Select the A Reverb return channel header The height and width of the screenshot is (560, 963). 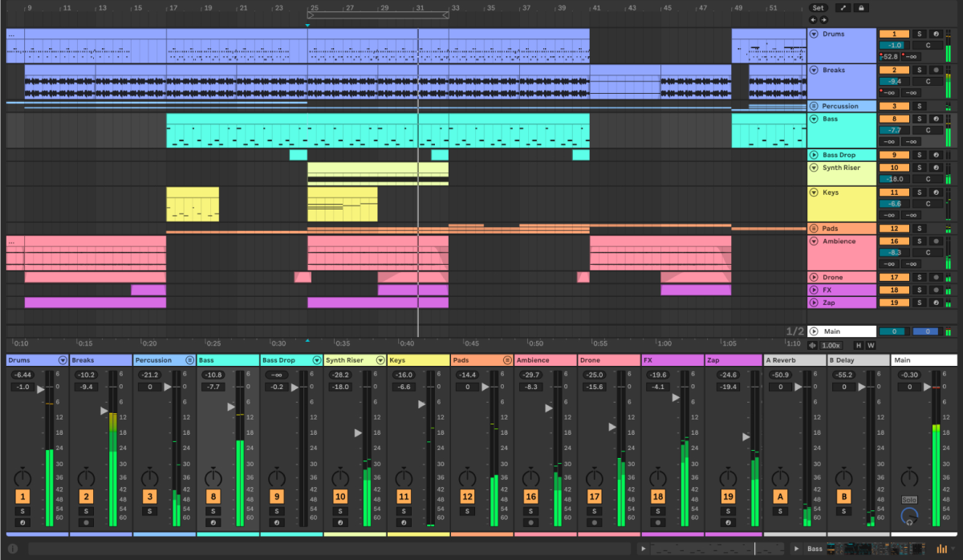794,360
